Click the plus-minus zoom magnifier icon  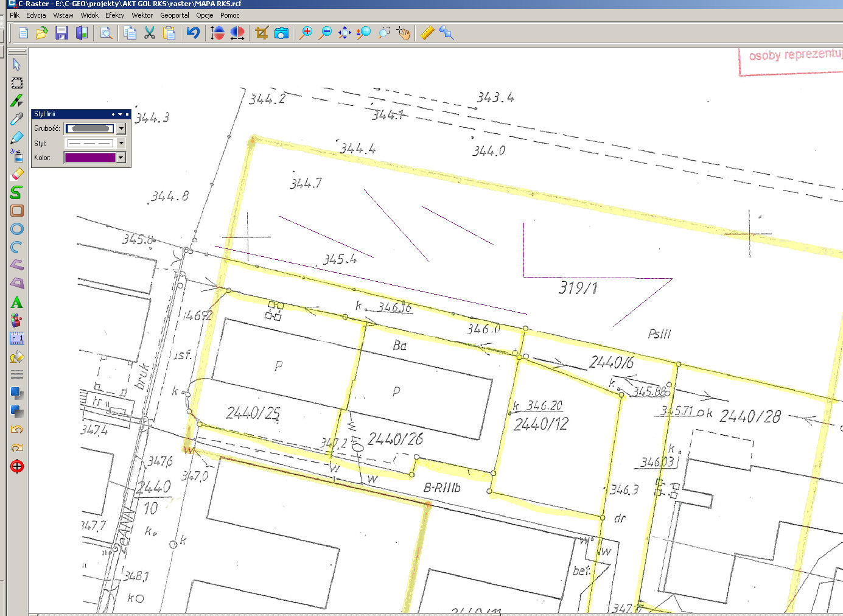point(364,33)
